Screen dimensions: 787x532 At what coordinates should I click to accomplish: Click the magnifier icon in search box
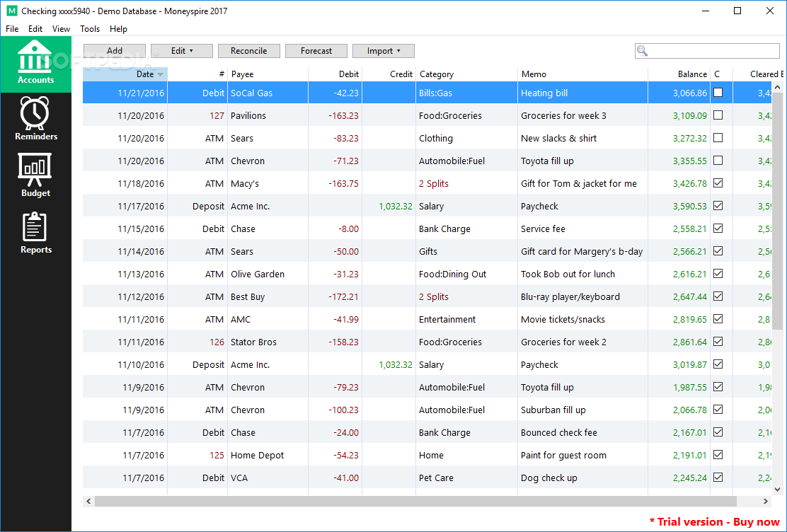(642, 51)
